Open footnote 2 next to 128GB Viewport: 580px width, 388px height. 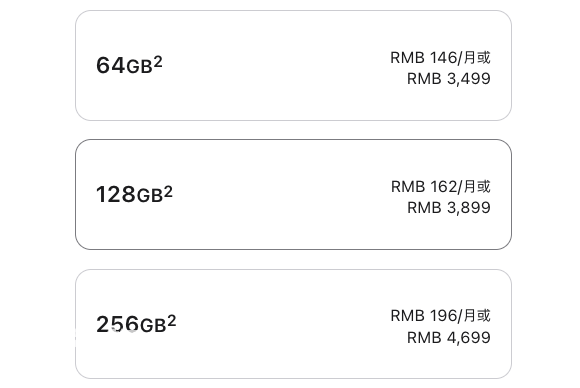click(x=168, y=191)
